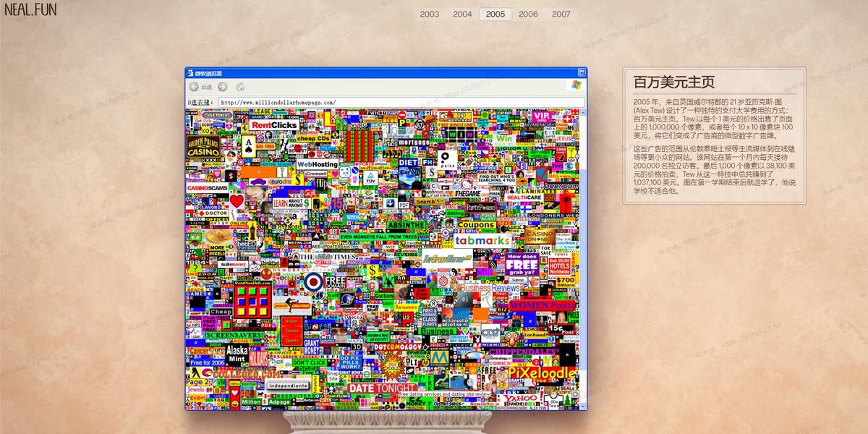Click the browser Home icon

click(241, 87)
